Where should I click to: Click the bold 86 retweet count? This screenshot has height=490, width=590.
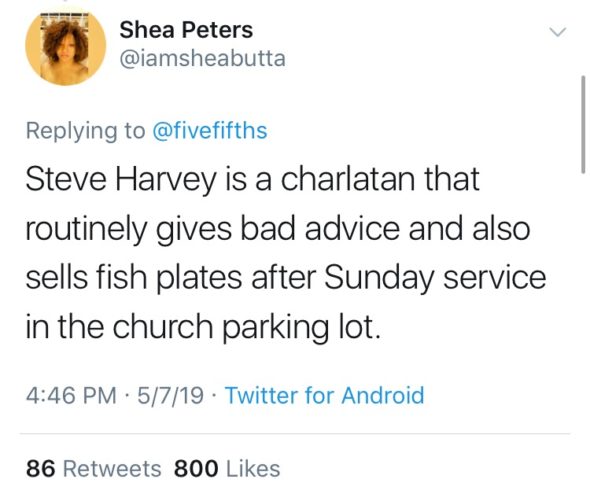pos(41,469)
